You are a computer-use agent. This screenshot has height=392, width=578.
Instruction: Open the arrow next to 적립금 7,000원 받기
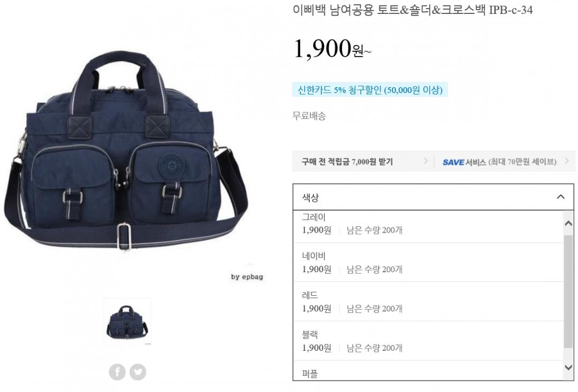tap(426, 160)
